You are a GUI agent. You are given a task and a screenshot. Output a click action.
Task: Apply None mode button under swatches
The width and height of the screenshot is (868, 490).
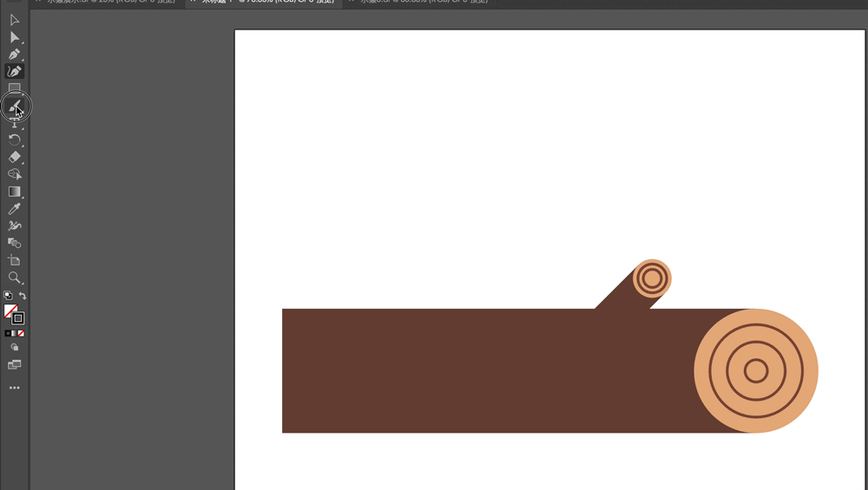click(x=21, y=334)
